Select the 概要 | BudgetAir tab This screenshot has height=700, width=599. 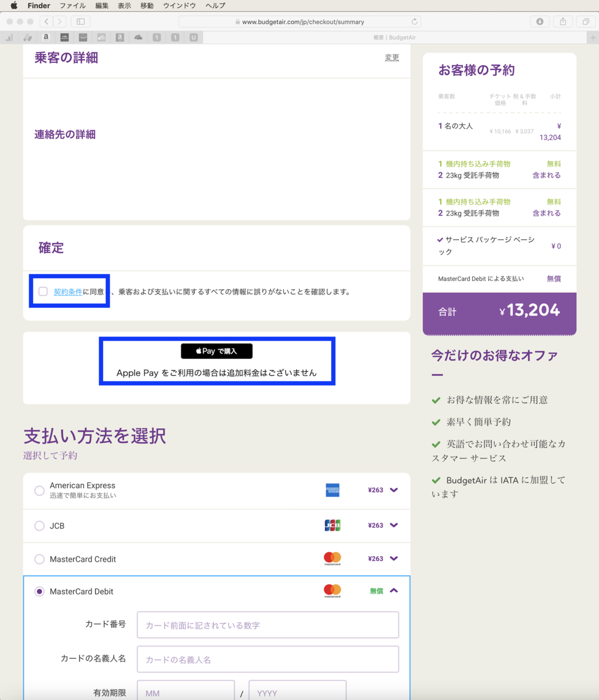coord(394,37)
